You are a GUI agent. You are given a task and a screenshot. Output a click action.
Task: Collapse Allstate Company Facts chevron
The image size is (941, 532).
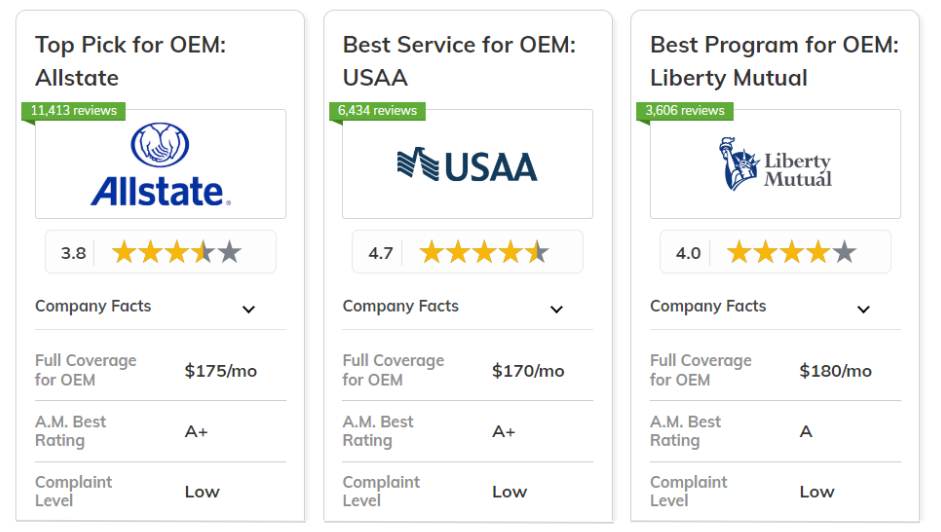[248, 309]
